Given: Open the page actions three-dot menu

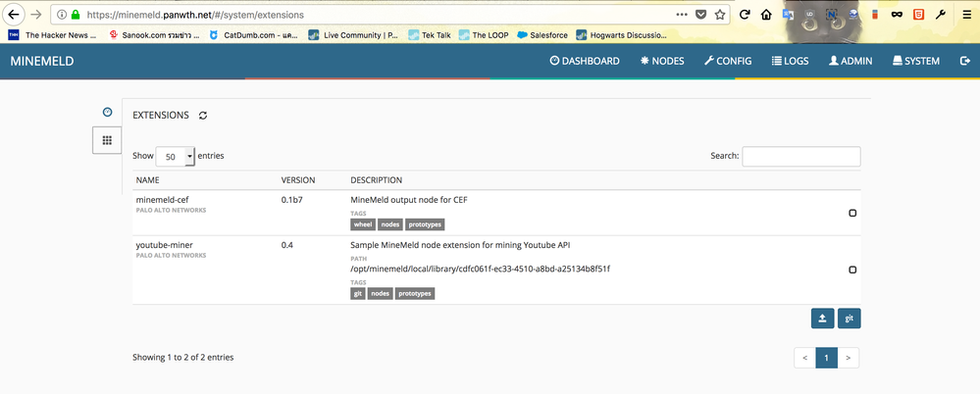Looking at the screenshot, I should 682,15.
